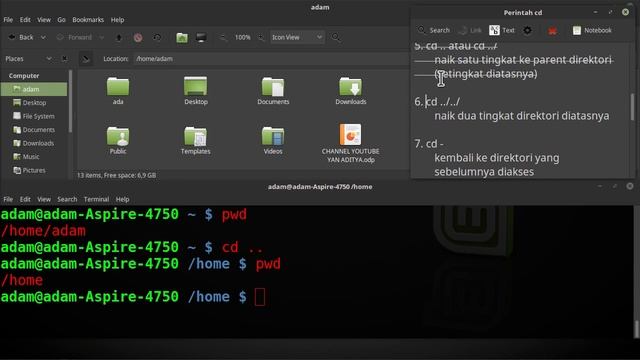Screen dimensions: 640x360
Task: Click note line '6. cd ../../'
Action: tap(437, 102)
